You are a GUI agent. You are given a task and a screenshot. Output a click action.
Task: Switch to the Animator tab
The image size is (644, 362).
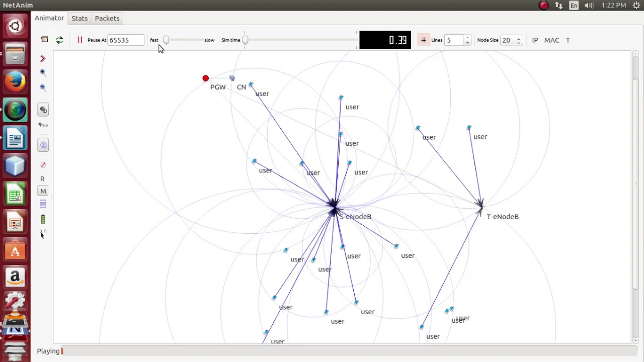(x=49, y=18)
